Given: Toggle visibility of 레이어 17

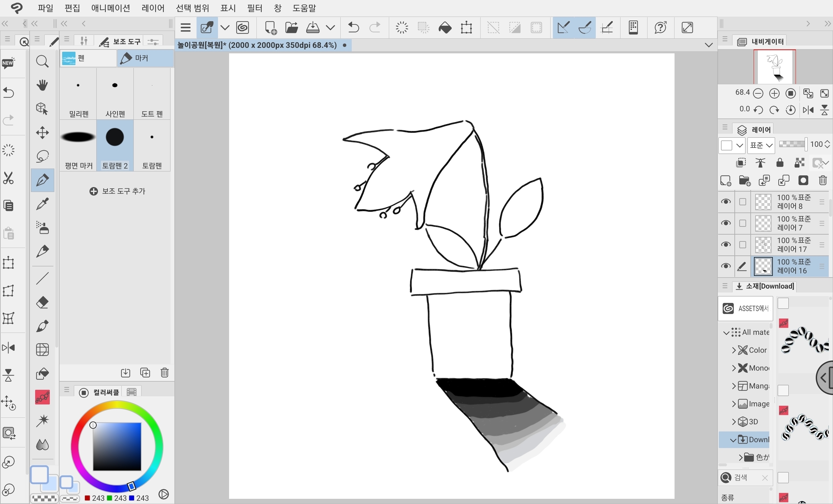Looking at the screenshot, I should pos(726,244).
